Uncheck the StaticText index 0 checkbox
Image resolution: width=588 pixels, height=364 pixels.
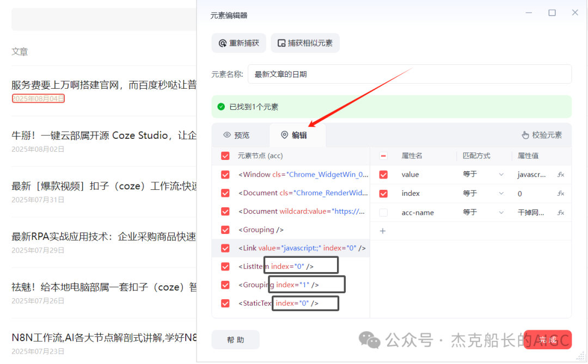pos(225,303)
